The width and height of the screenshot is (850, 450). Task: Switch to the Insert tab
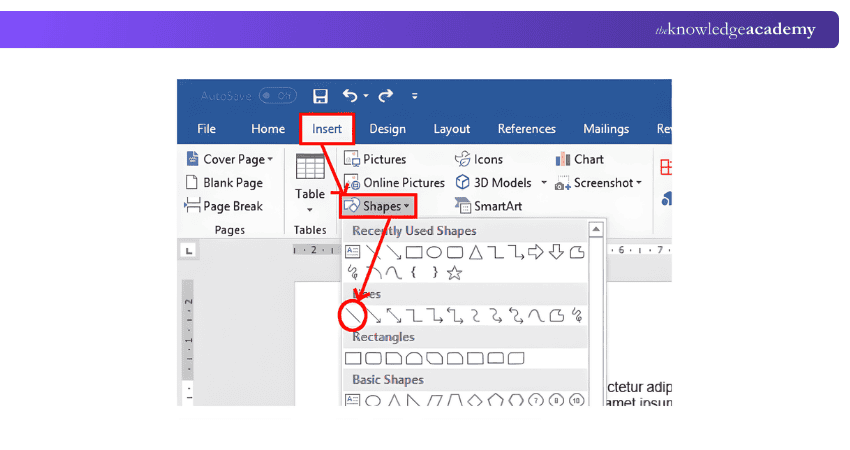pyautogui.click(x=327, y=129)
